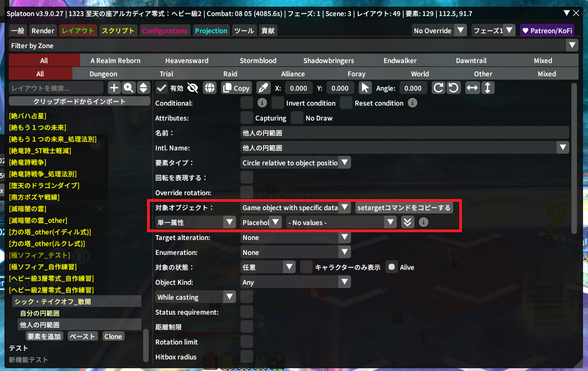Click the magnifier icon beside layout search
The height and width of the screenshot is (371, 588).
129,87
